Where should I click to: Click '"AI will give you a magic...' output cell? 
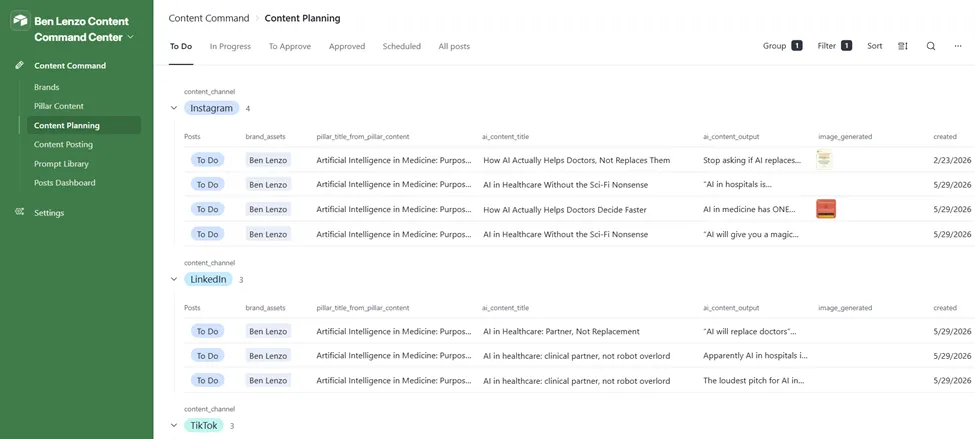click(x=751, y=234)
